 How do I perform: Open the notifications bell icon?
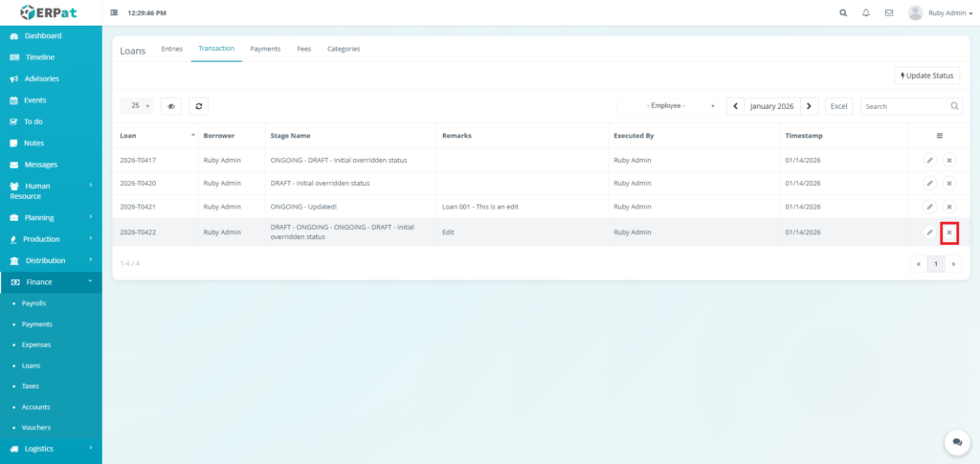pyautogui.click(x=866, y=13)
